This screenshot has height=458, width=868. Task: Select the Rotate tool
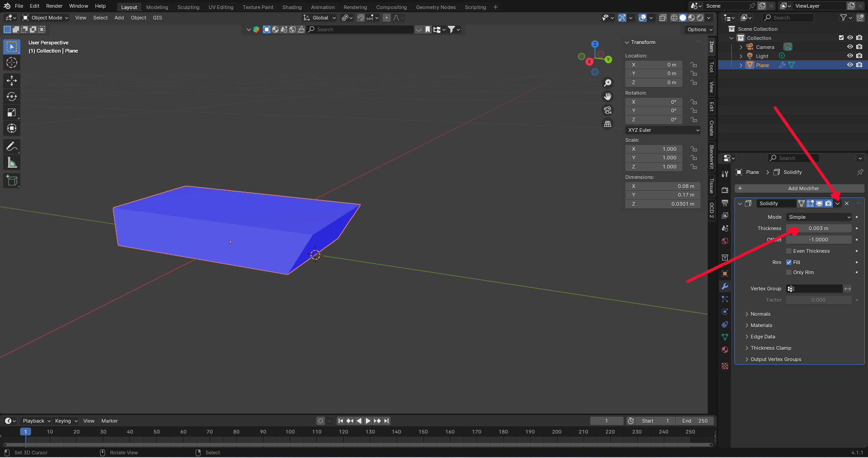pyautogui.click(x=12, y=96)
